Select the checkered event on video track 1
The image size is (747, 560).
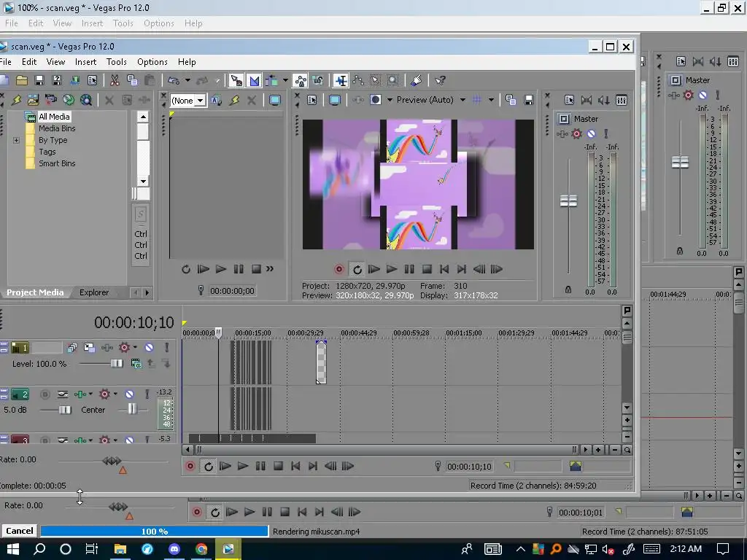(x=321, y=362)
